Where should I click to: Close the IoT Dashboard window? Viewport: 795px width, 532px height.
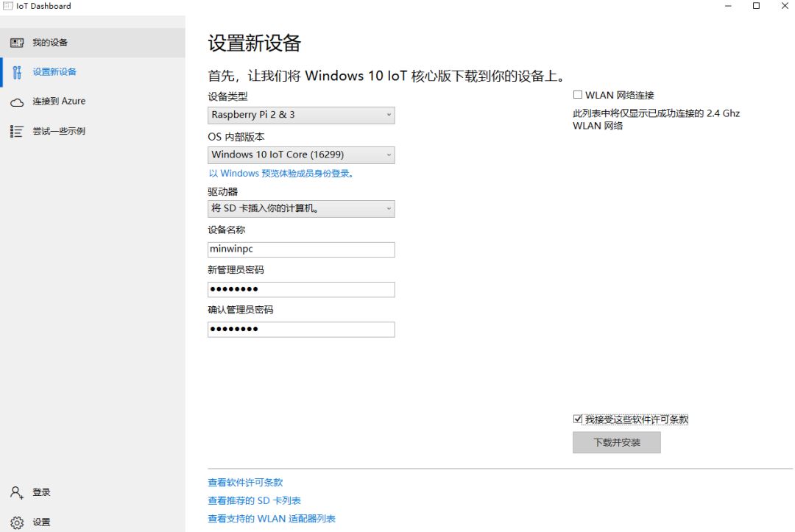point(785,6)
